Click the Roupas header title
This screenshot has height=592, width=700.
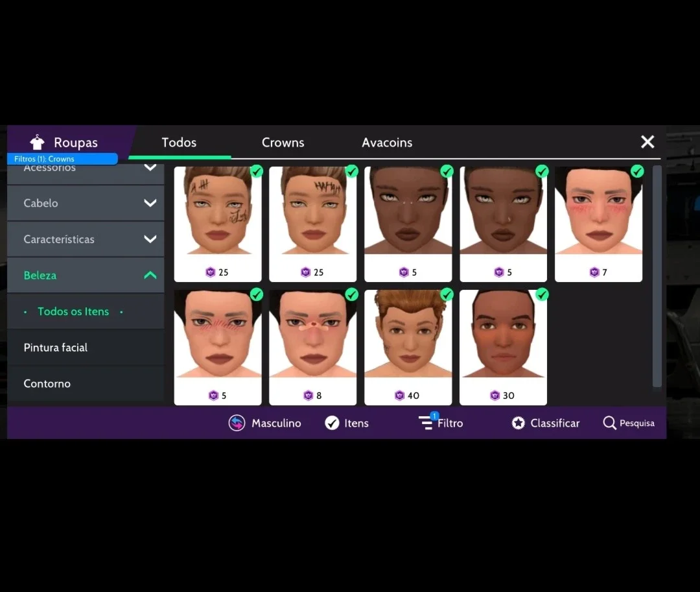76,143
